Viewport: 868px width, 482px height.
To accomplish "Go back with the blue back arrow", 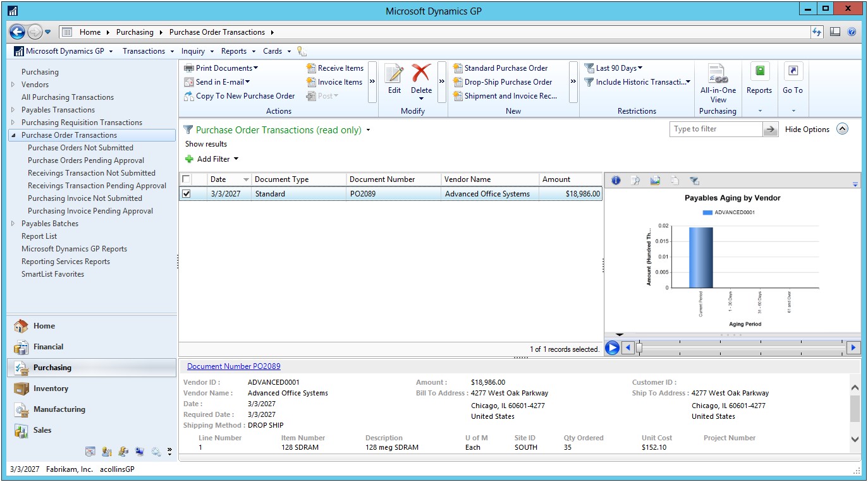I will pyautogui.click(x=17, y=32).
